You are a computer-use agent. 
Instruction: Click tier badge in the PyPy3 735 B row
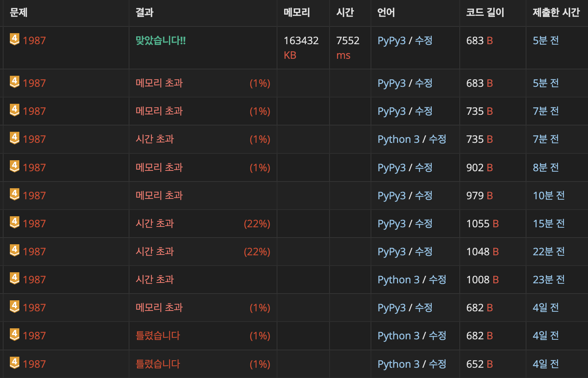coord(15,110)
